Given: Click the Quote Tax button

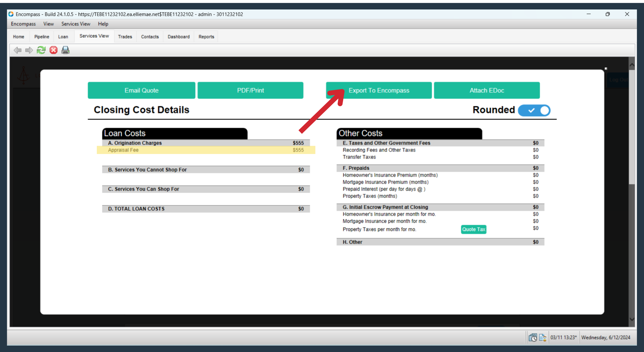Looking at the screenshot, I should pos(474,229).
